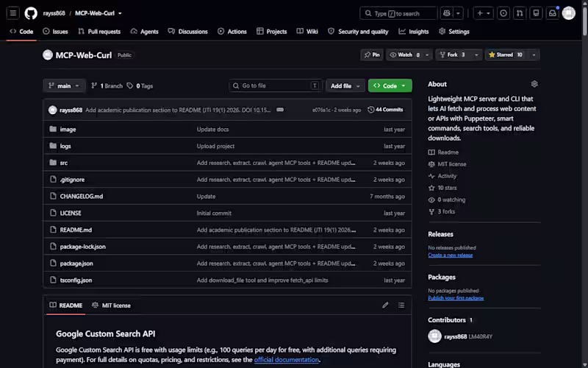Open README.md file

click(x=76, y=230)
